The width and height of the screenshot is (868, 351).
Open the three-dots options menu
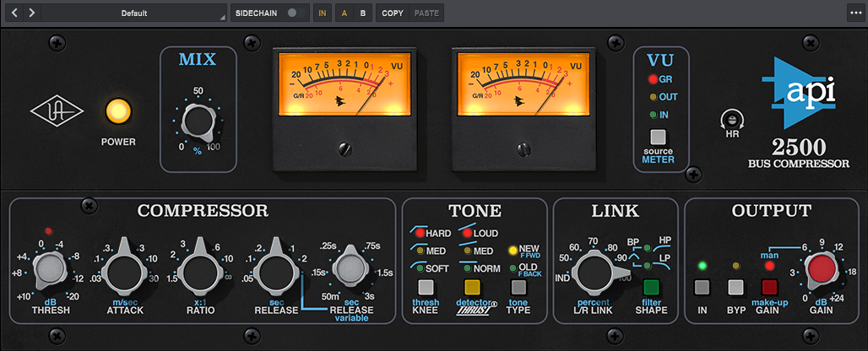[x=854, y=13]
